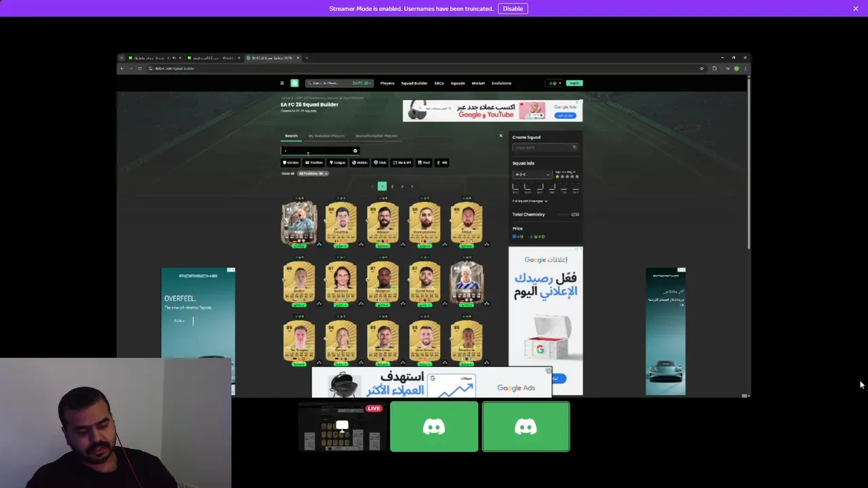Select the Donnarumma player card

click(x=425, y=222)
